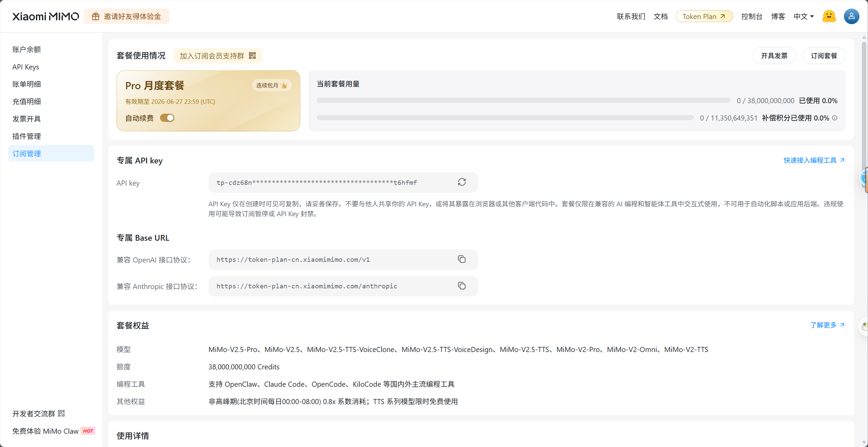Image resolution: width=868 pixels, height=447 pixels.
Task: Click 联系我们 in the top navigation
Action: point(631,16)
